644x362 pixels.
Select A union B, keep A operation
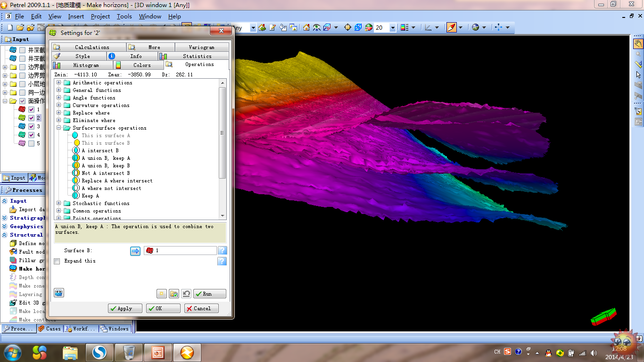[106, 158]
